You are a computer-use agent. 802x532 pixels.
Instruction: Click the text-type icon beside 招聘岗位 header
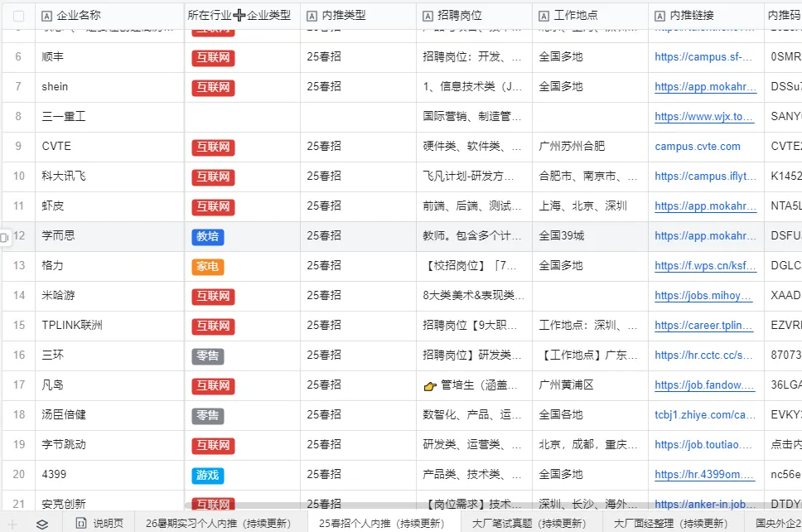click(428, 16)
